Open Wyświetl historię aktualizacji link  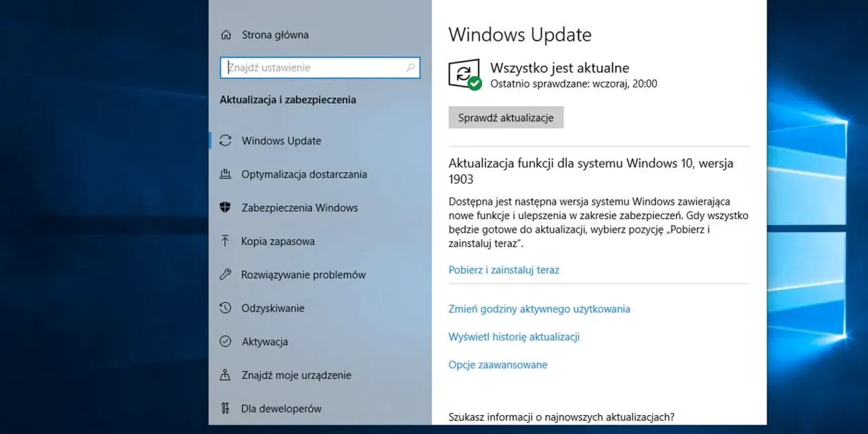514,337
